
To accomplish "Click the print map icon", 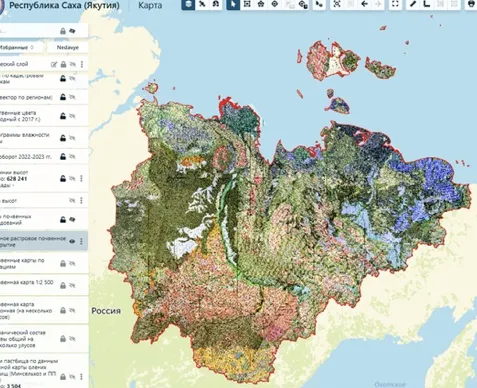I will [472, 4].
